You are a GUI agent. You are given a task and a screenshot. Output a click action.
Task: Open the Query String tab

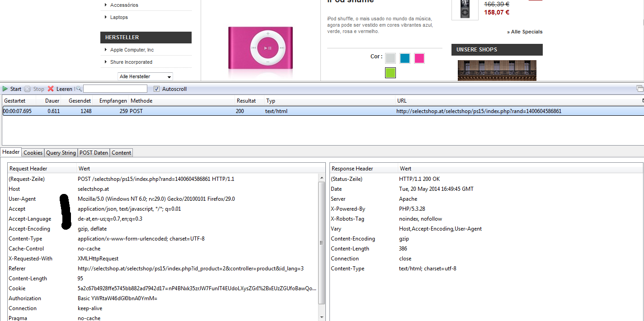tap(61, 153)
